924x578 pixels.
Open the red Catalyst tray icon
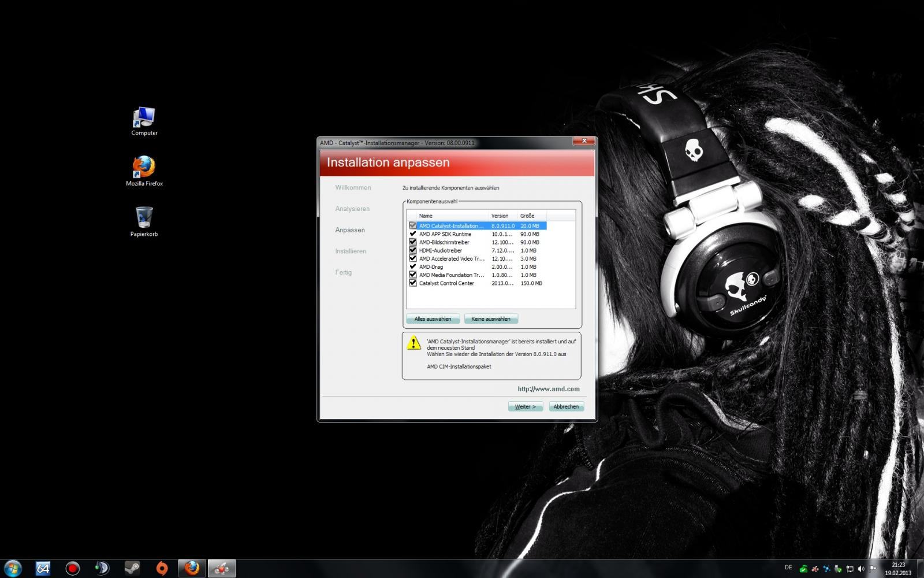click(815, 569)
